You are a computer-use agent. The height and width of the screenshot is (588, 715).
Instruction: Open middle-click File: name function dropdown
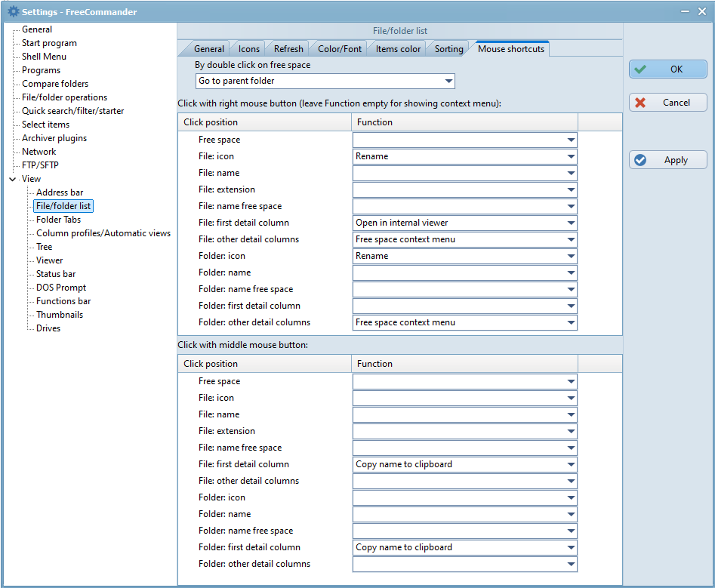pyautogui.click(x=464, y=415)
